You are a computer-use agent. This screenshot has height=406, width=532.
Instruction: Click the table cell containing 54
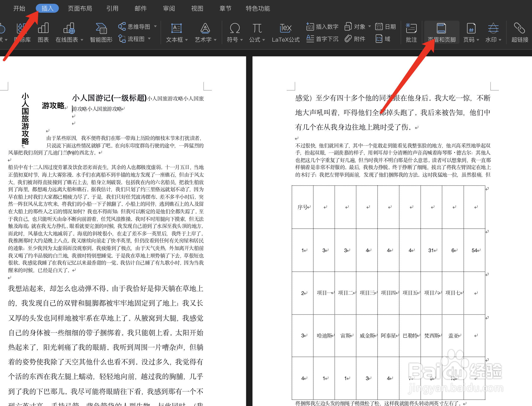coord(475,250)
